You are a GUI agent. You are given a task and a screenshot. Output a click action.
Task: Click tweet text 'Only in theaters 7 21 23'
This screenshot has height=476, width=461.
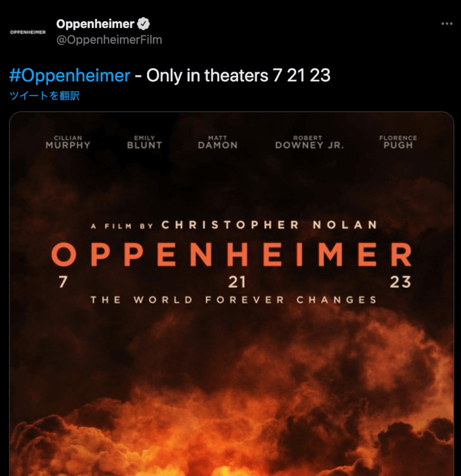click(x=238, y=75)
